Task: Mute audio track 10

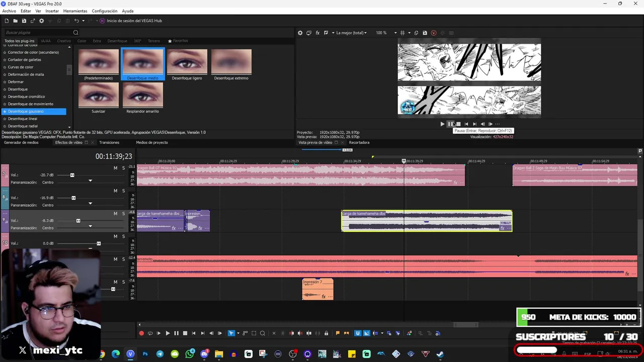Action: 115,236
